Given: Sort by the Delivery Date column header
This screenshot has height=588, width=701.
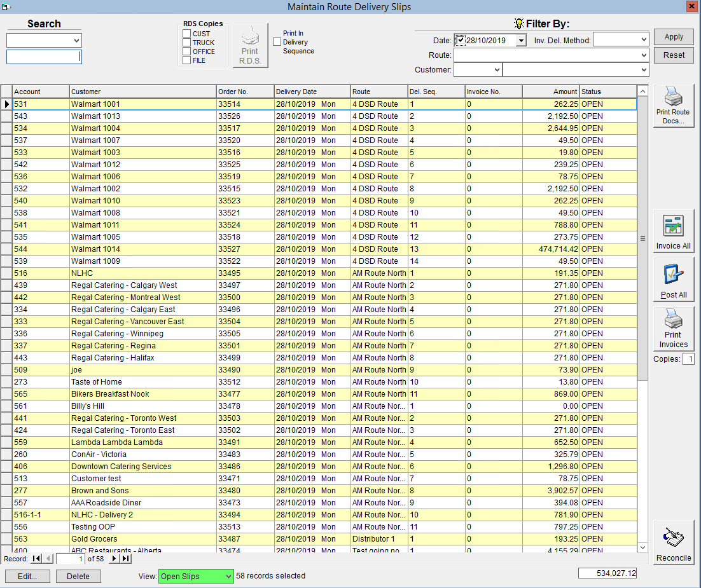Looking at the screenshot, I should click(312, 92).
